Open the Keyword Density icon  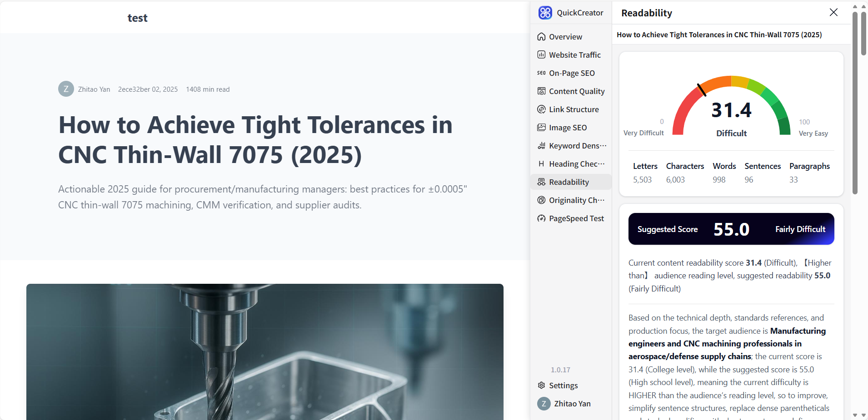541,146
